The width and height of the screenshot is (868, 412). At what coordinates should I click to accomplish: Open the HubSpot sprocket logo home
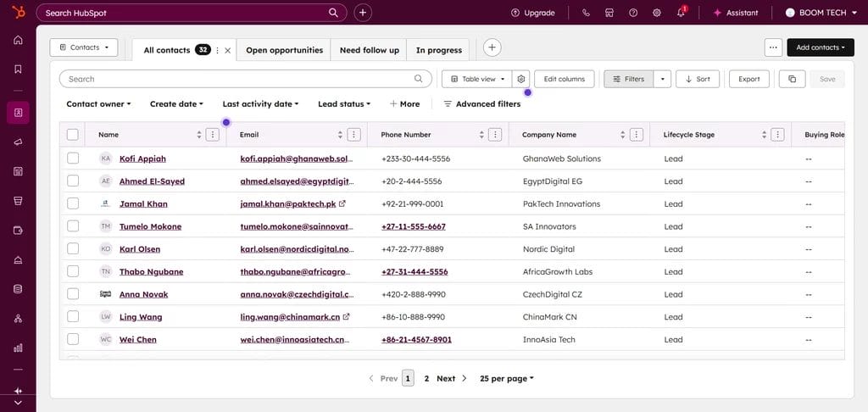point(19,12)
